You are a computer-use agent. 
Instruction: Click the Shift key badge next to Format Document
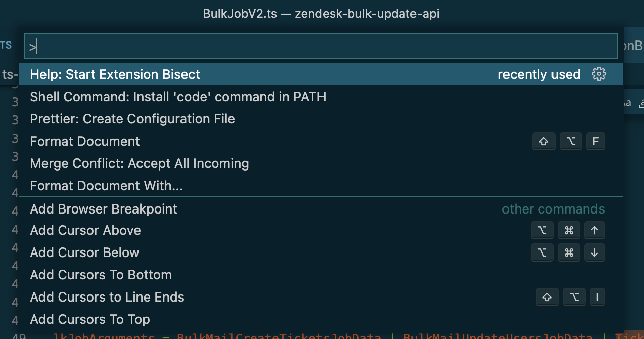point(543,141)
